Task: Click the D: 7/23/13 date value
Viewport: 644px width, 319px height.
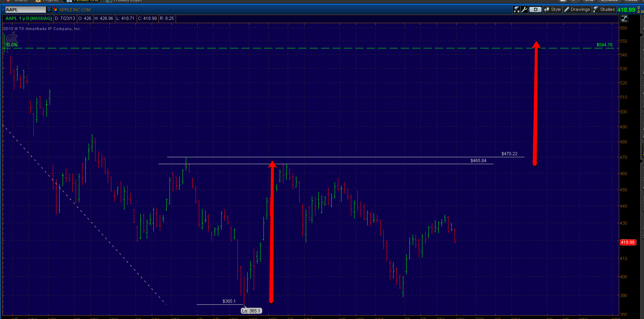Action: click(65, 18)
